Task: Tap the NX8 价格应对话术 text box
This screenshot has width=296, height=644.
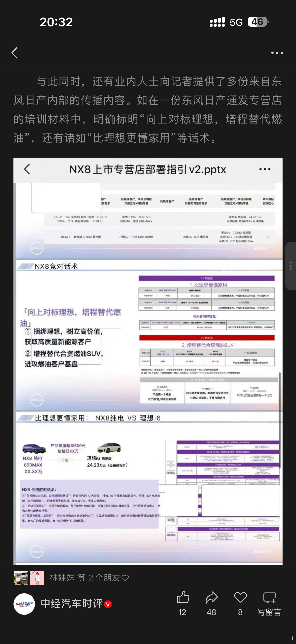Action: [x=89, y=504]
